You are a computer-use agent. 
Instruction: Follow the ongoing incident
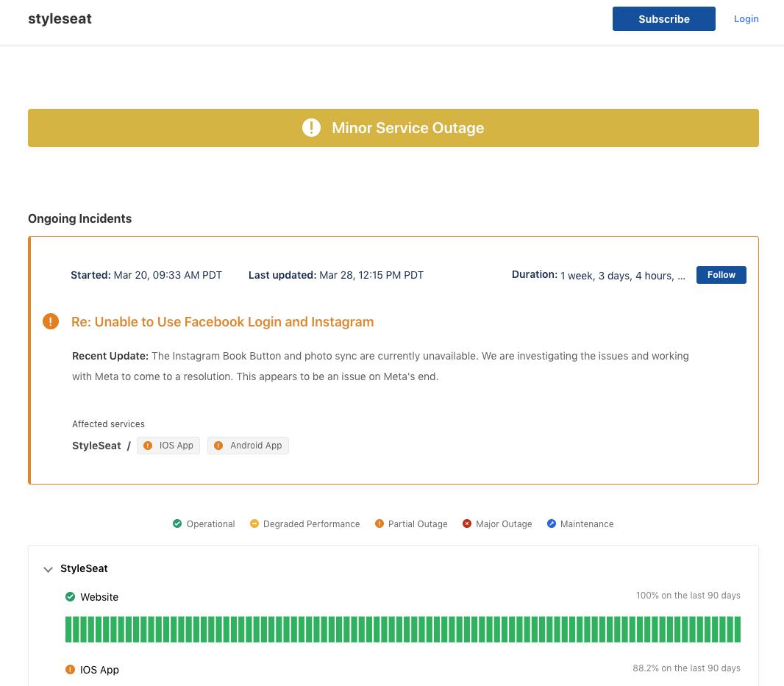pos(721,275)
